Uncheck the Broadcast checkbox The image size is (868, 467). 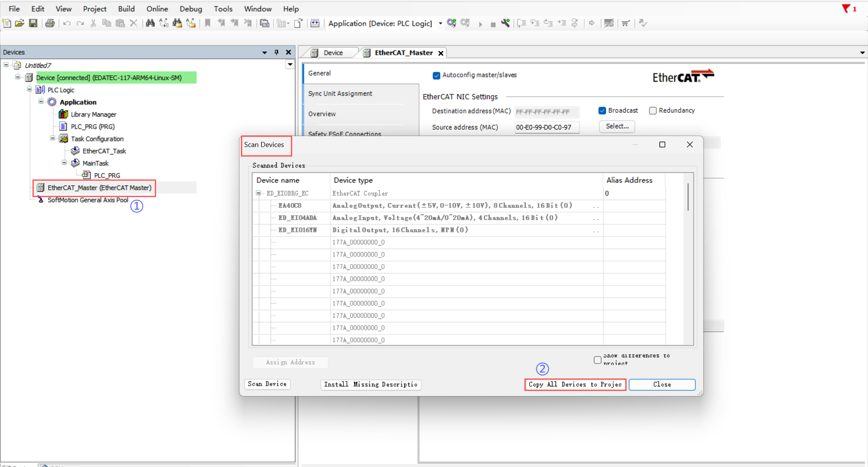602,111
